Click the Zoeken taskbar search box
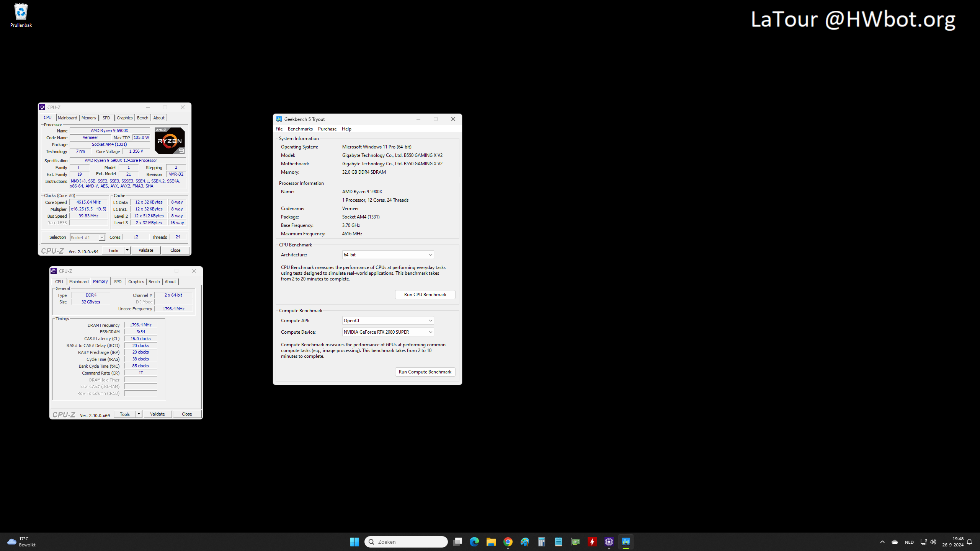 406,542
